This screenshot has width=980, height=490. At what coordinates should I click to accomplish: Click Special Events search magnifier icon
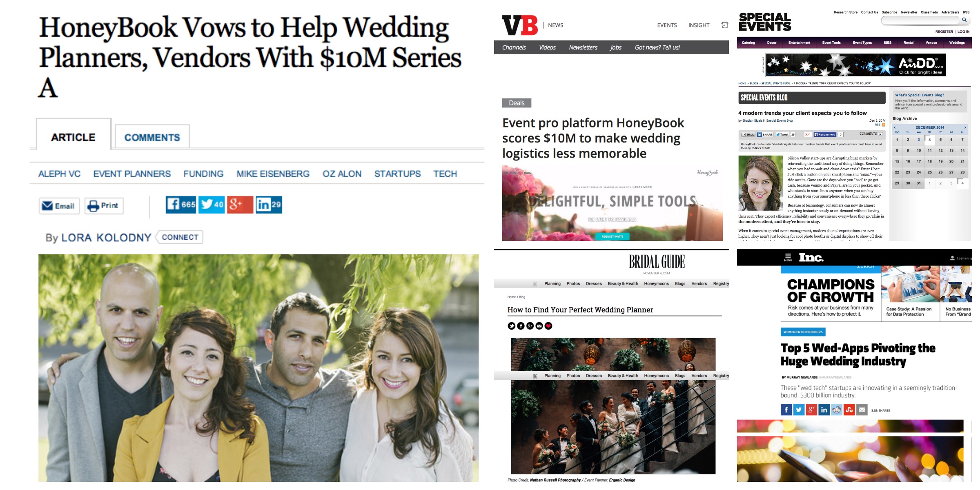(x=964, y=20)
